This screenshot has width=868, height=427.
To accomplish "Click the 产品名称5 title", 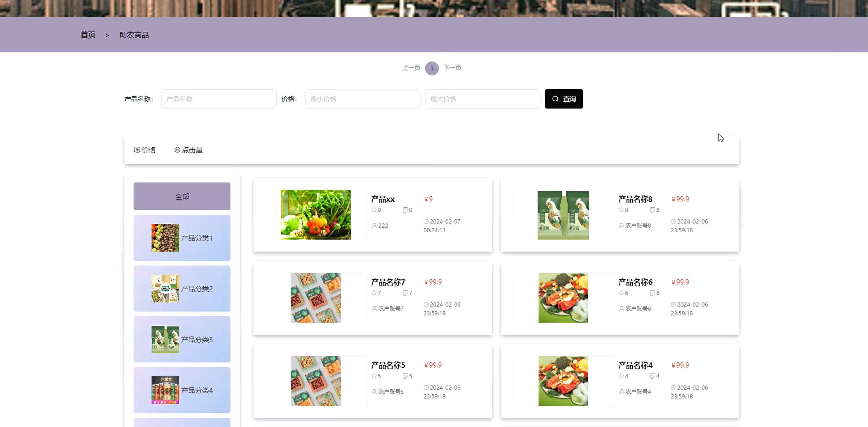I will point(388,365).
